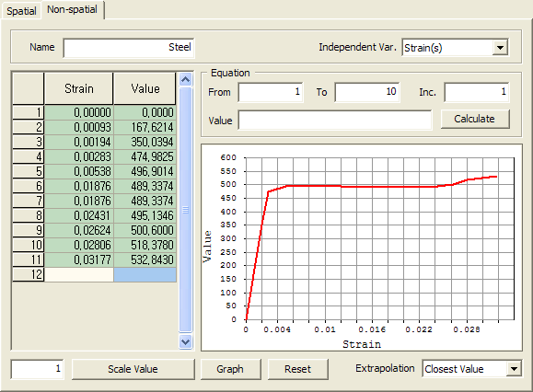
Task: Click value cell 474,9825
Action: point(145,156)
